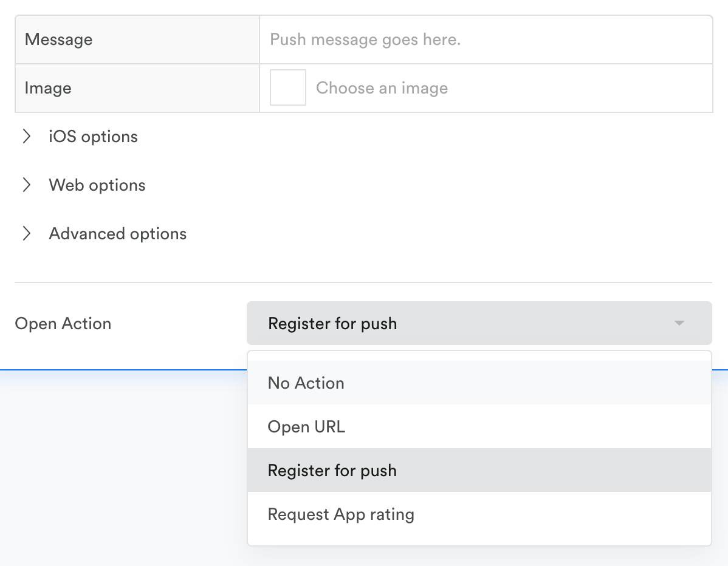
Task: Click the Web options label
Action: 97,185
